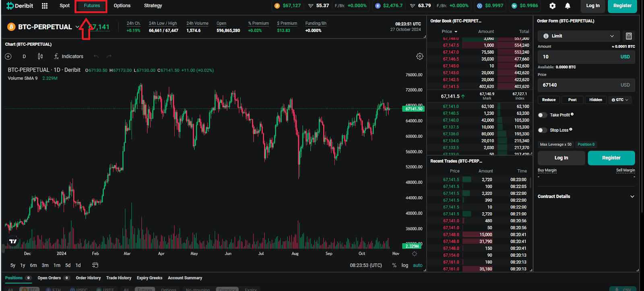Click Register in the order form

(x=611, y=158)
